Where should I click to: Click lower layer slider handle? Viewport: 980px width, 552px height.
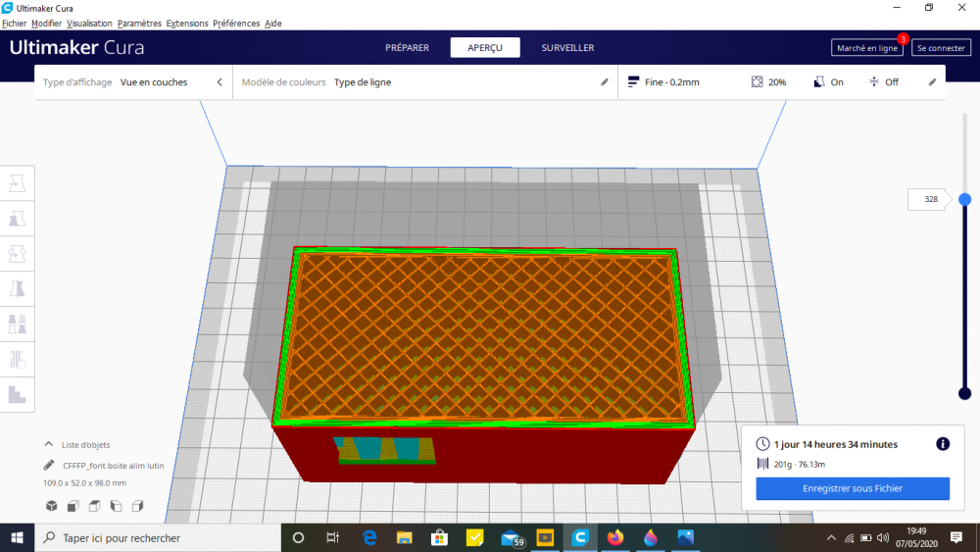(965, 393)
